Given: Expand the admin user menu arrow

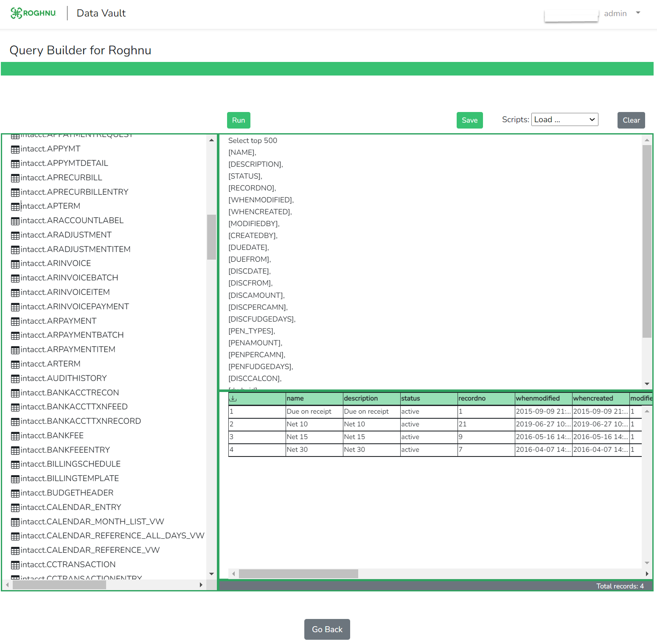Looking at the screenshot, I should (638, 13).
